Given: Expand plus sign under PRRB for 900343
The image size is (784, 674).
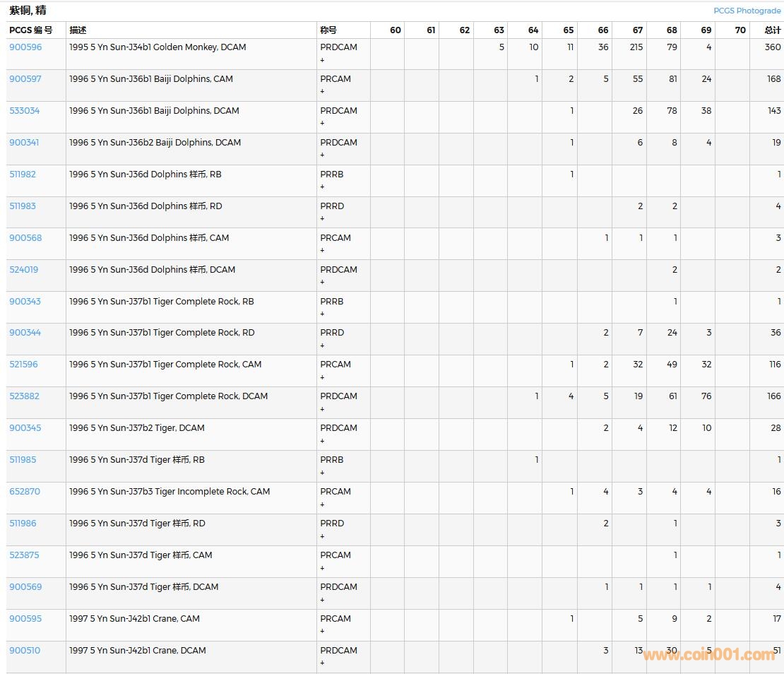Looking at the screenshot, I should [323, 314].
